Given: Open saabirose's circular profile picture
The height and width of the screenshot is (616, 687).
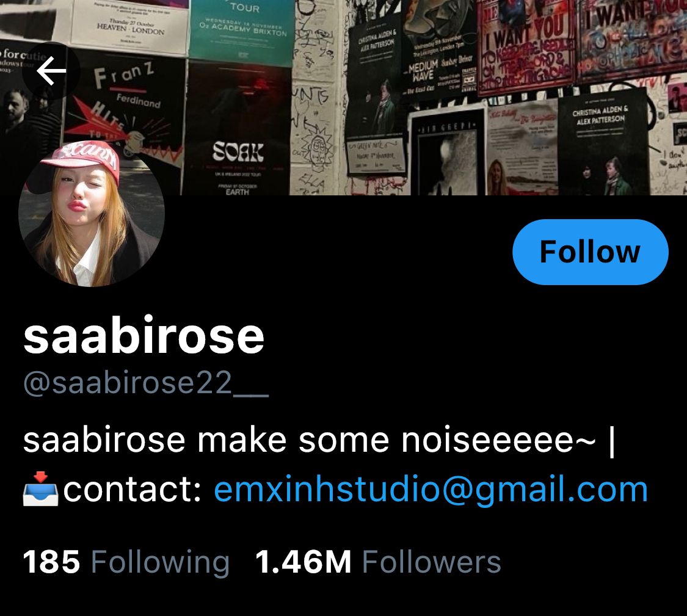Looking at the screenshot, I should [x=92, y=213].
